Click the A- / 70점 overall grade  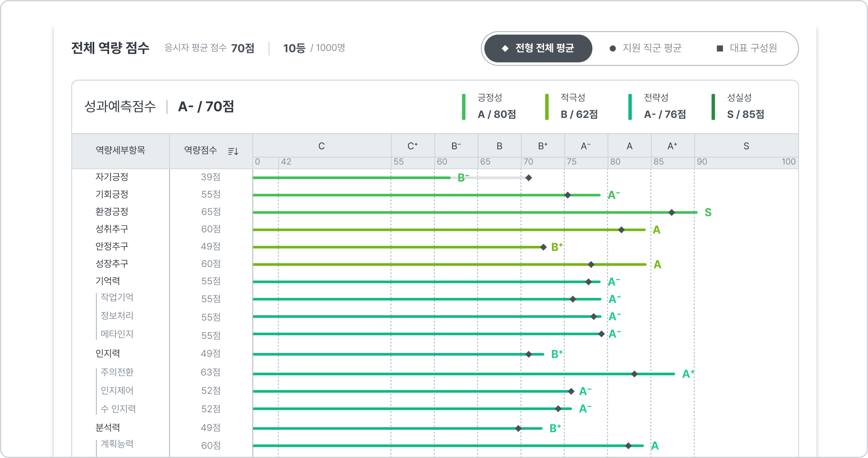[206, 107]
